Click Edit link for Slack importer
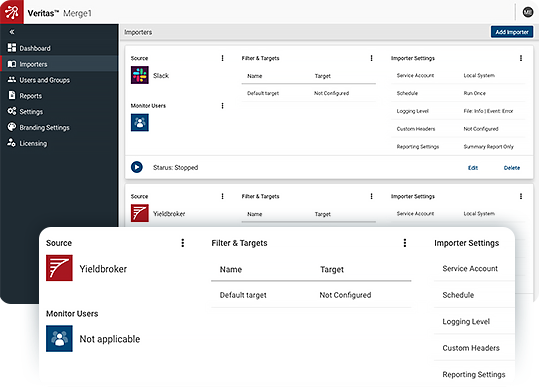This screenshot has width=540, height=387. pos(473,168)
